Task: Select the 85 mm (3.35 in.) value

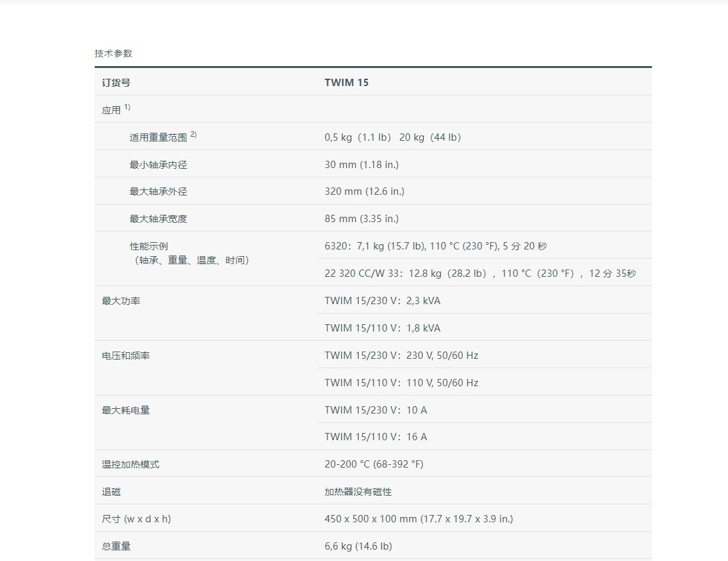Action: (362, 219)
